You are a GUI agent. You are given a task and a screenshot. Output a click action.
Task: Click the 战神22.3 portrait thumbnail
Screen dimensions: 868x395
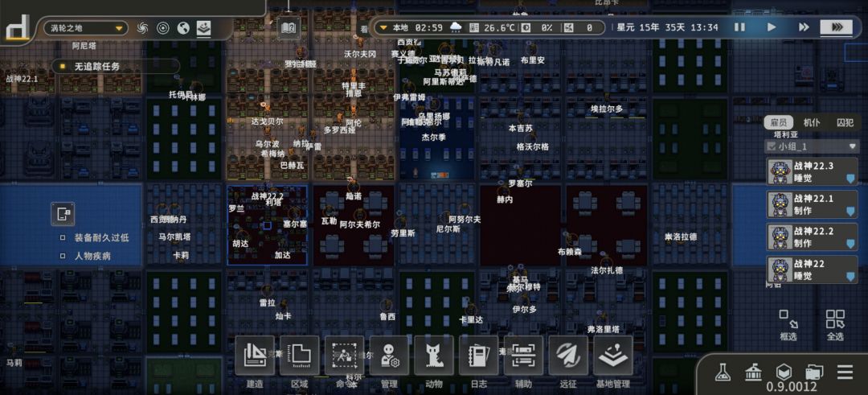pos(780,171)
